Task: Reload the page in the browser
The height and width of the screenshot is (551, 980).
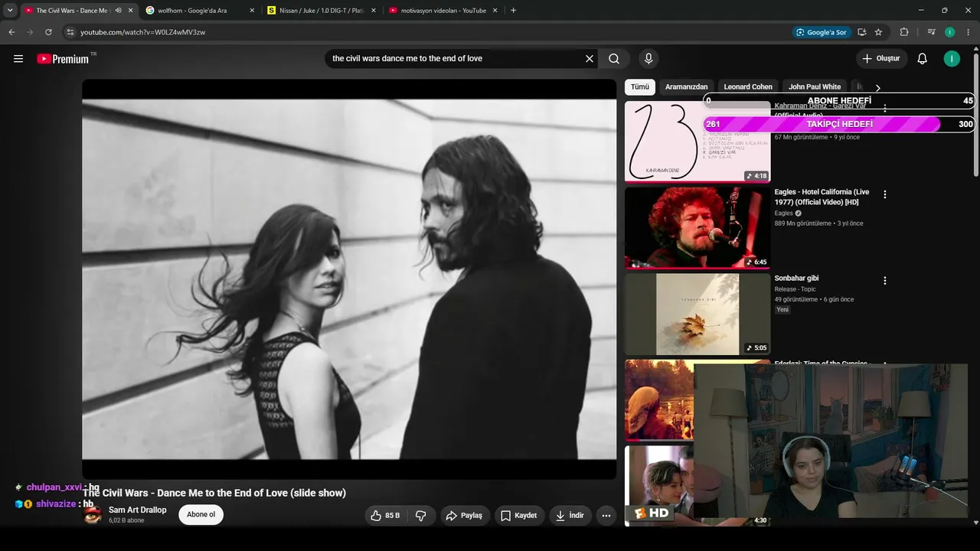Action: [x=48, y=32]
